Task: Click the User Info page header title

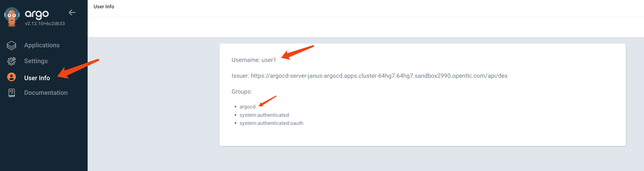Action: click(x=104, y=7)
